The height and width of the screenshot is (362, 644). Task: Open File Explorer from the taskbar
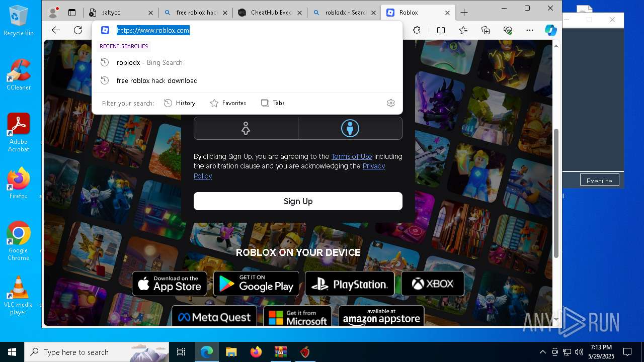pyautogui.click(x=231, y=352)
